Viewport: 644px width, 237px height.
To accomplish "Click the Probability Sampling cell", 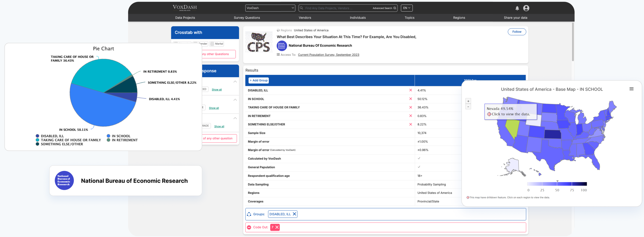I will 431,184.
